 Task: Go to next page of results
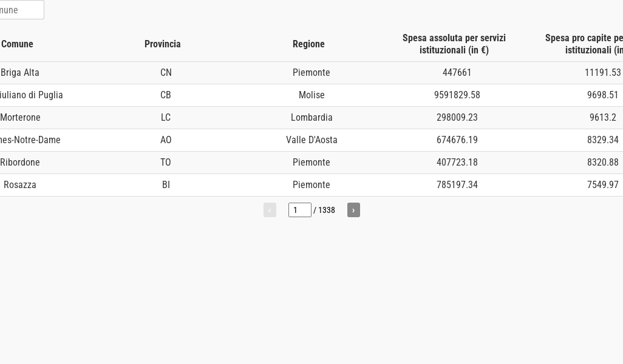pyautogui.click(x=353, y=210)
